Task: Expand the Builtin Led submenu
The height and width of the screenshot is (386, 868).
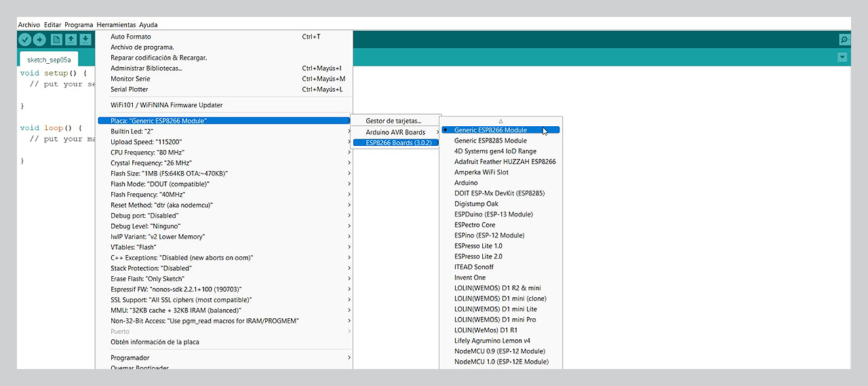Action: [224, 132]
